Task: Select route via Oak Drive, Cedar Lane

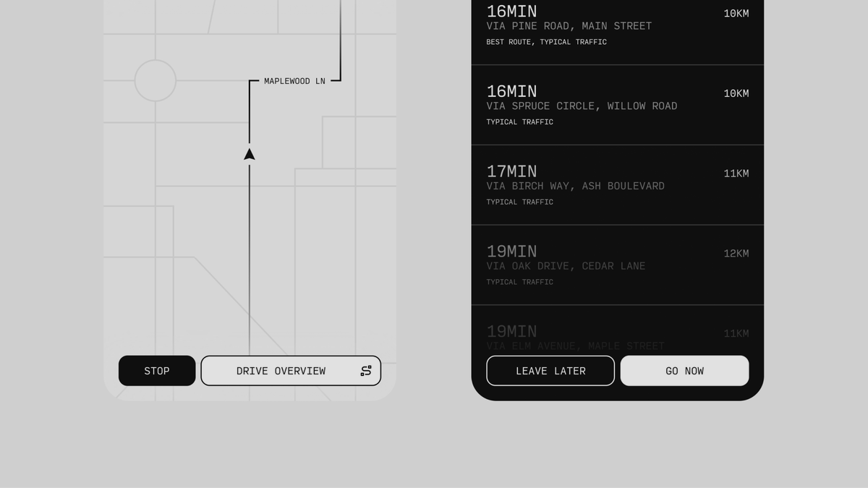Action: (618, 265)
